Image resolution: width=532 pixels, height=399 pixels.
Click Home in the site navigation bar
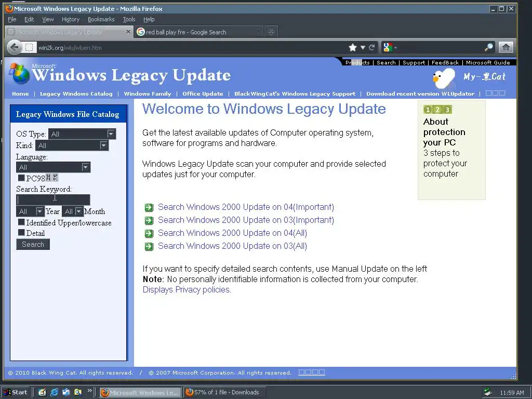[x=20, y=94]
